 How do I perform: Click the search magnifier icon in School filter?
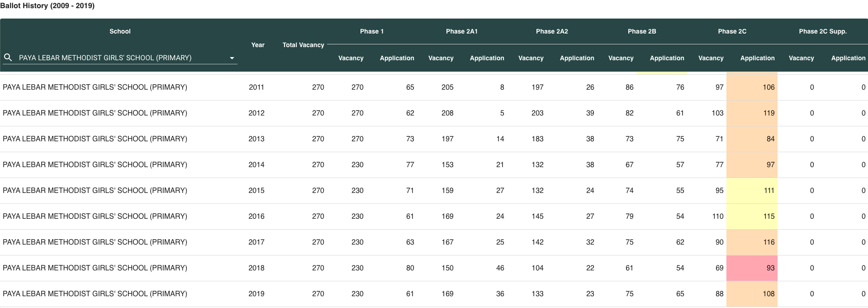pyautogui.click(x=8, y=58)
